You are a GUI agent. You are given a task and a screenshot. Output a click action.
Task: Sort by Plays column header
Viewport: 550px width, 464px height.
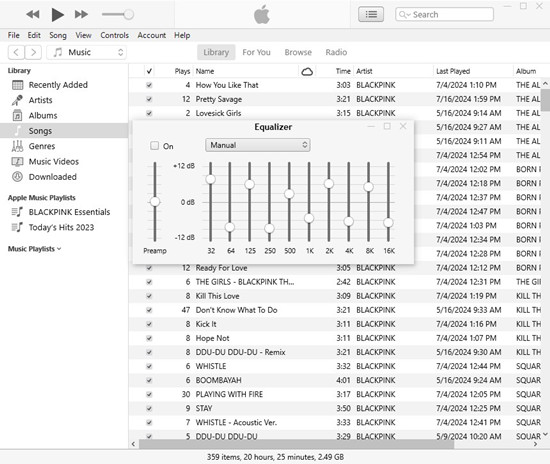[182, 71]
